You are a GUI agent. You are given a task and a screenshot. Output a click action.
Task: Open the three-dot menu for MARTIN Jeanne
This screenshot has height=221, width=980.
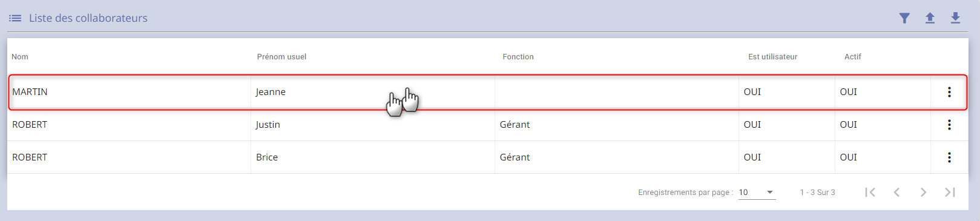(949, 92)
